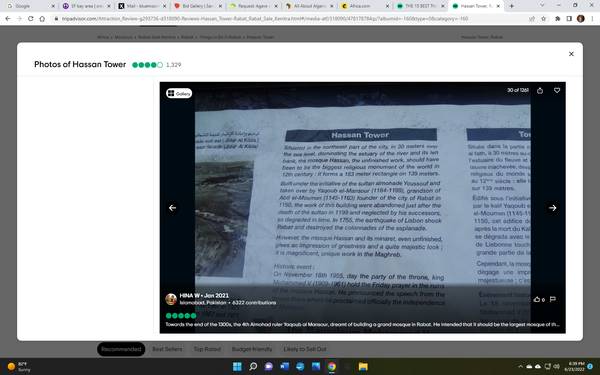Open the tab search dropdown chevron
Image resolution: width=600 pixels, height=375 pixels.
click(x=542, y=6)
